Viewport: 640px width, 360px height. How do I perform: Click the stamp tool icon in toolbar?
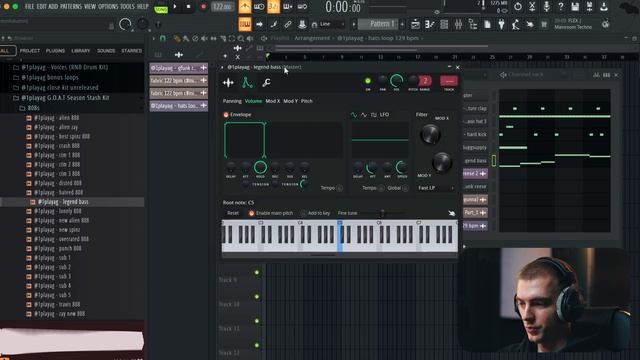point(302,24)
